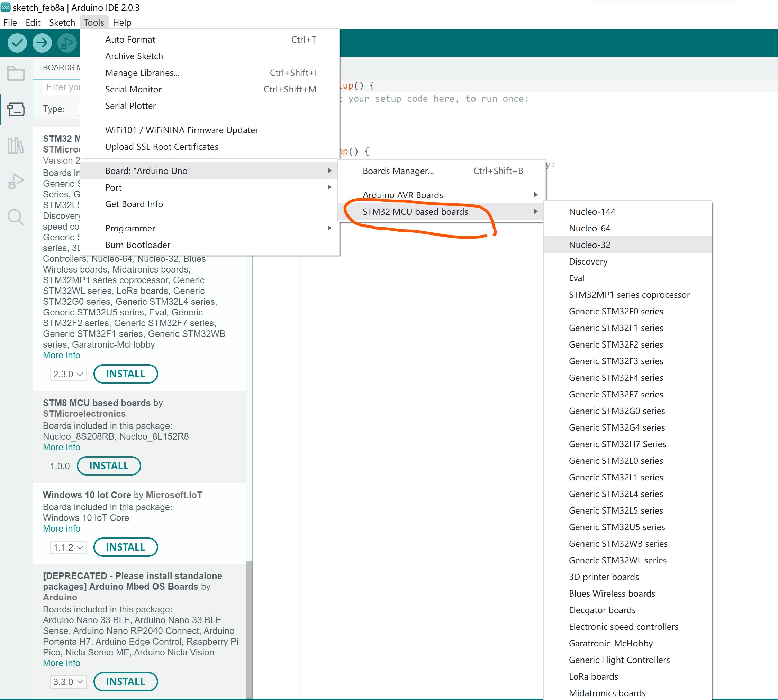Image resolution: width=778 pixels, height=700 pixels.
Task: Click the boards filter search field
Action: pos(62,87)
